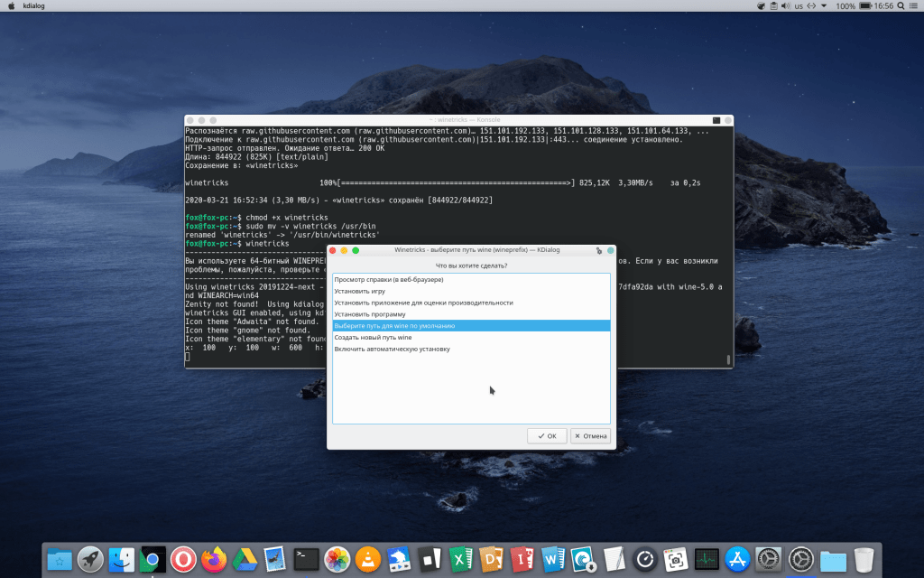Viewport: 924px width, 578px height.
Task: Select 'Создать новый путь wine'
Action: [x=471, y=338]
